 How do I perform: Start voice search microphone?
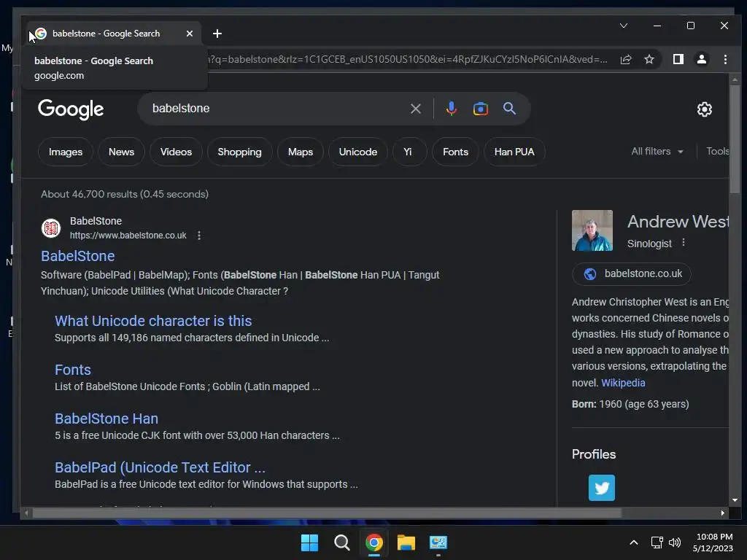pyautogui.click(x=451, y=109)
